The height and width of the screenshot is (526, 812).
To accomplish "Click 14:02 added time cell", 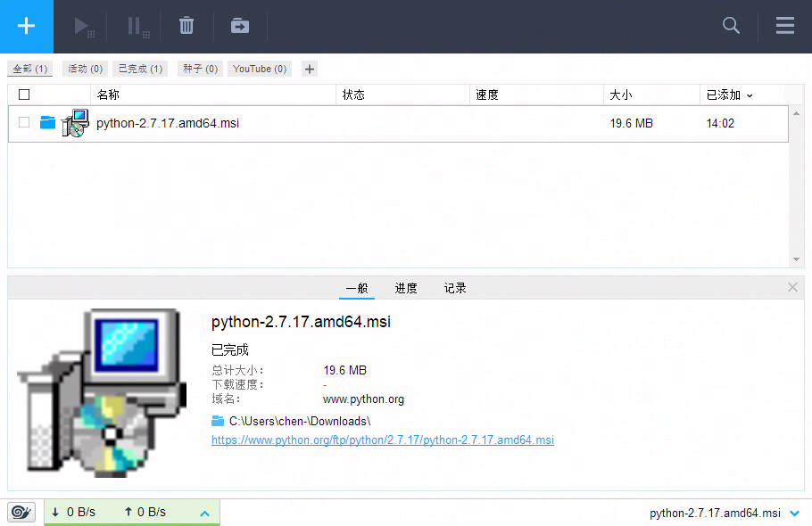I will (x=720, y=123).
